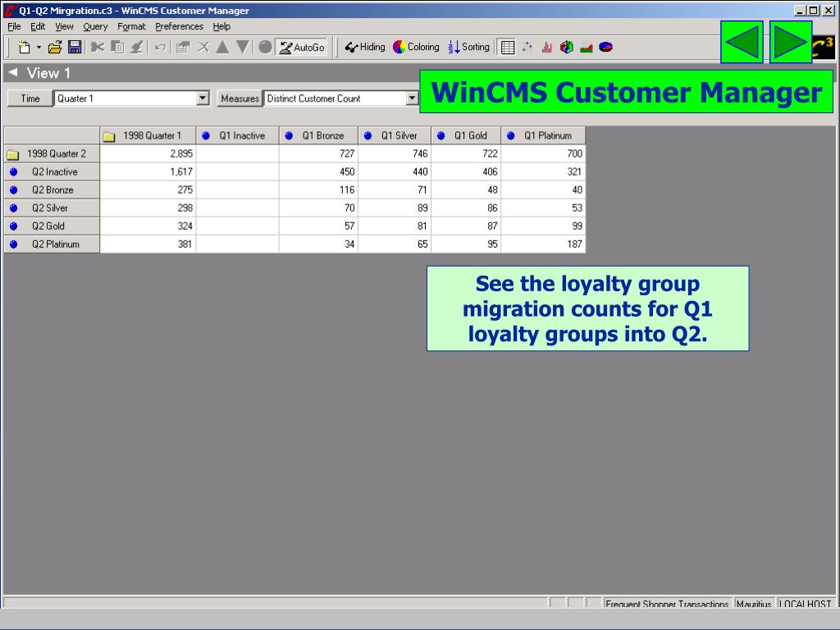Open the Sorting tool

(468, 47)
